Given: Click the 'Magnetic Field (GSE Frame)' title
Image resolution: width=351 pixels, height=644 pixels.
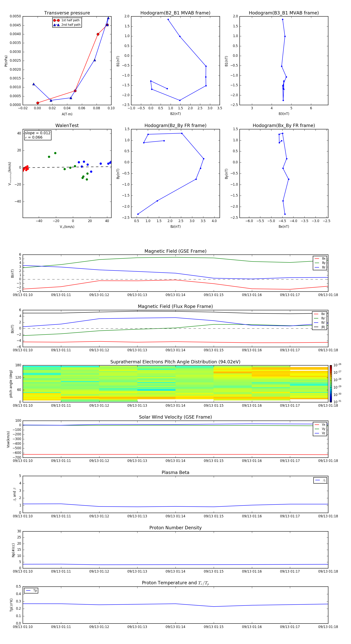Looking at the screenshot, I should pos(175,251).
